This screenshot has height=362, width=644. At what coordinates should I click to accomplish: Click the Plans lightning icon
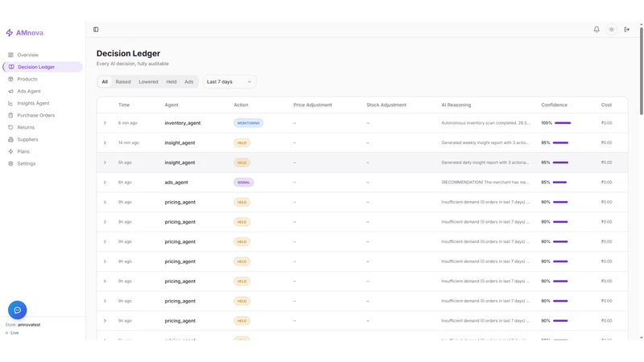[x=10, y=151]
